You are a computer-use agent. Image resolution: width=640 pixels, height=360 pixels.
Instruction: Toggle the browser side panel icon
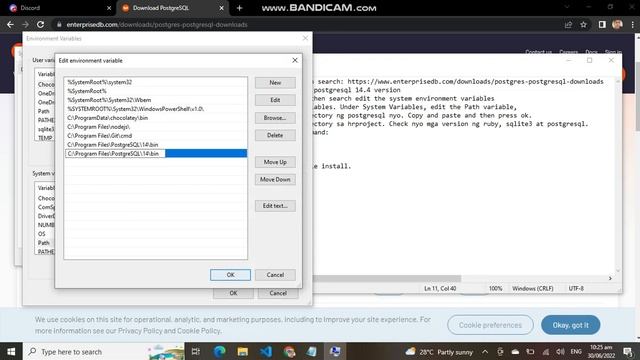(602, 24)
